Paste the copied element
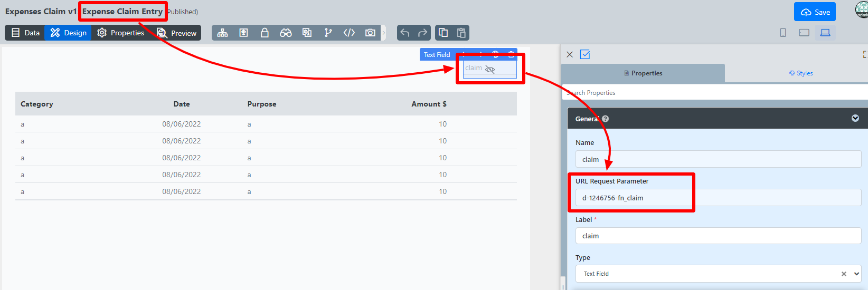 pyautogui.click(x=461, y=33)
